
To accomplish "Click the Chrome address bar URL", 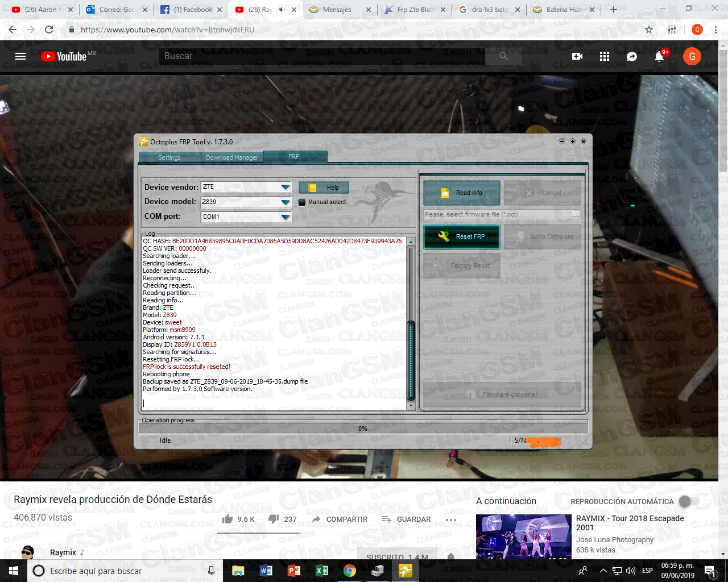I will pyautogui.click(x=168, y=30).
